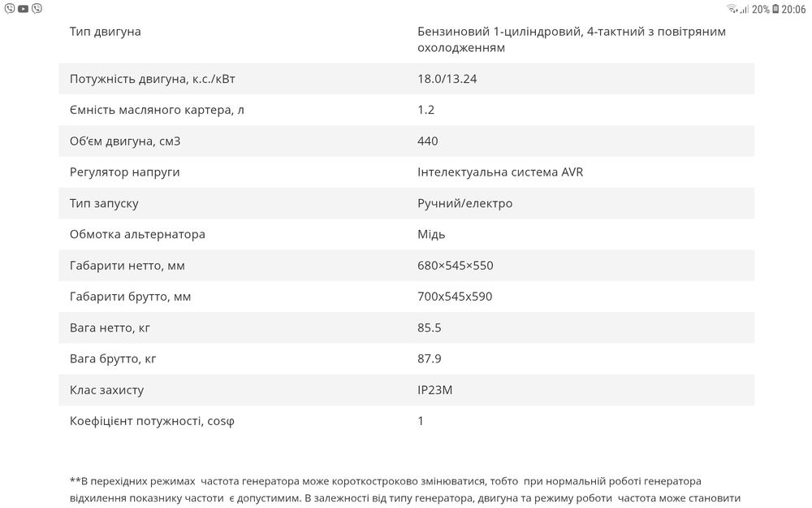This screenshot has height=508, width=812.
Task: Click the 'Об'єм двигуна, см3' label
Action: pyautogui.click(x=125, y=141)
